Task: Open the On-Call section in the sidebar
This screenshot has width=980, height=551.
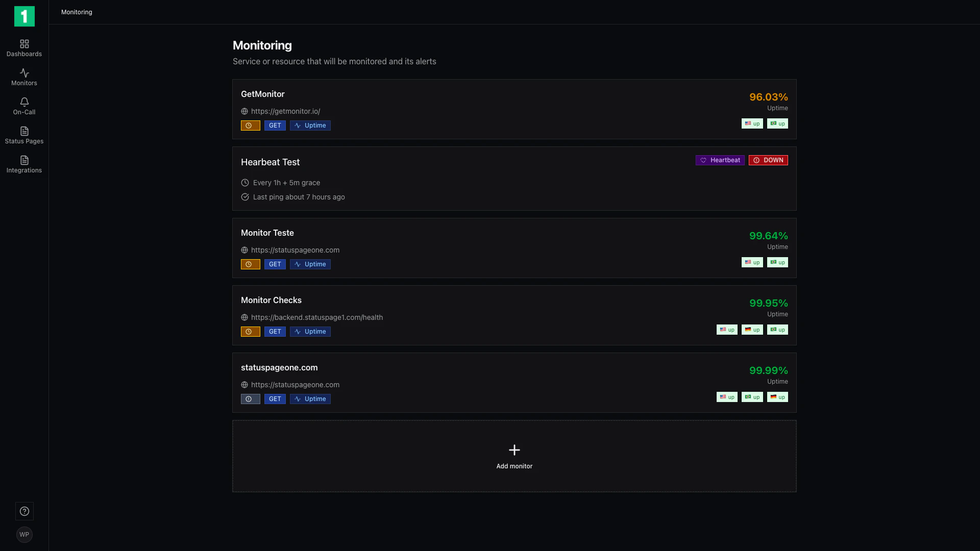Action: 24,106
